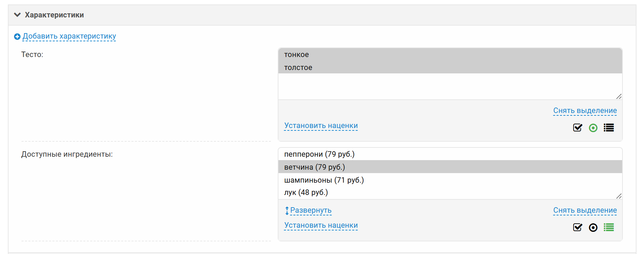This screenshot has height=254, width=644.
Task: Select шампиньоны (71 руб.) ingredient
Action: (x=324, y=180)
